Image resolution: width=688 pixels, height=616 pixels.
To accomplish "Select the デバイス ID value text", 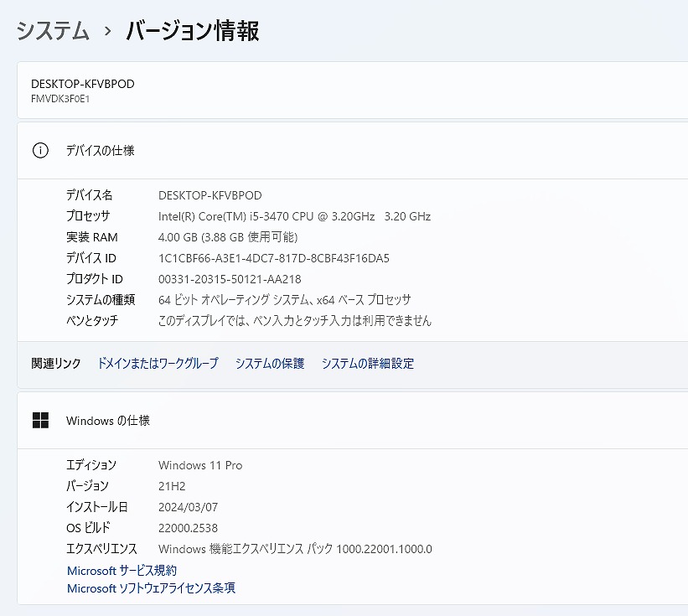I will tap(274, 258).
